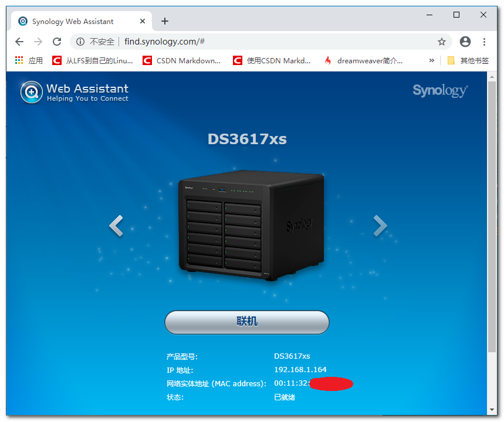504x422 pixels.
Task: Click the browser Forward arrow
Action: (38, 42)
